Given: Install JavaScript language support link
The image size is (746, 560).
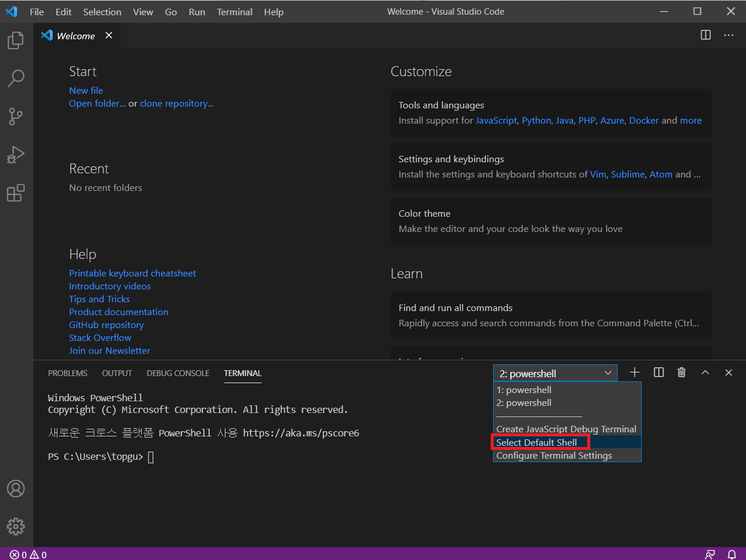Looking at the screenshot, I should pos(496,121).
